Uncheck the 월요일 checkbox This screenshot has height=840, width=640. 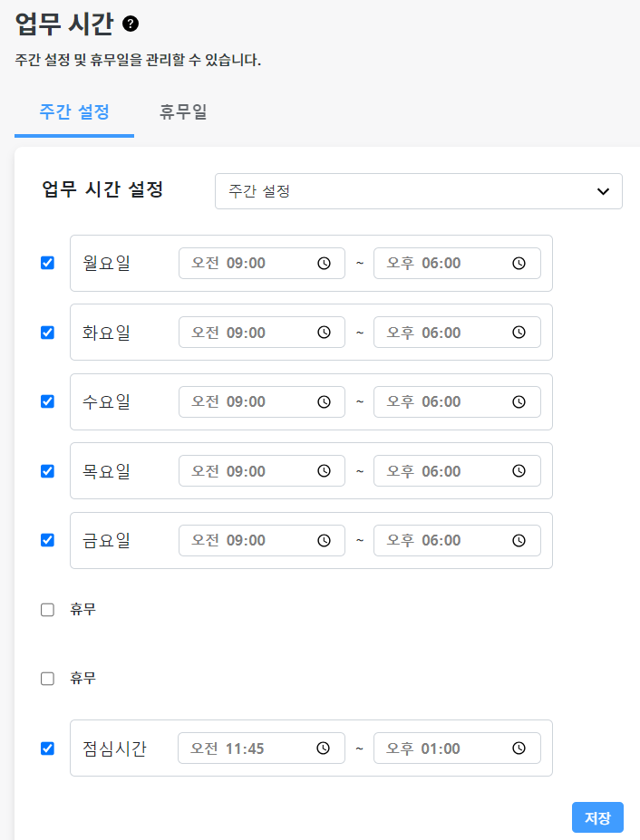[47, 263]
